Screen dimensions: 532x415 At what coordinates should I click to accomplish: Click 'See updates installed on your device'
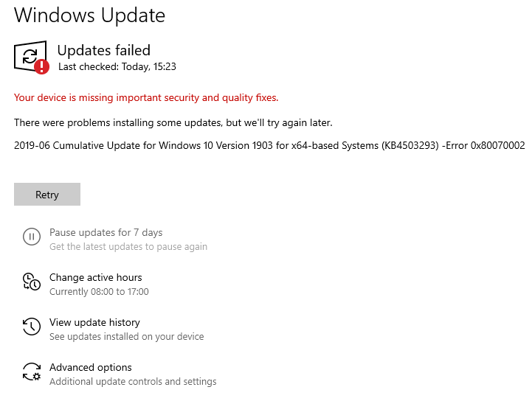[x=127, y=337]
